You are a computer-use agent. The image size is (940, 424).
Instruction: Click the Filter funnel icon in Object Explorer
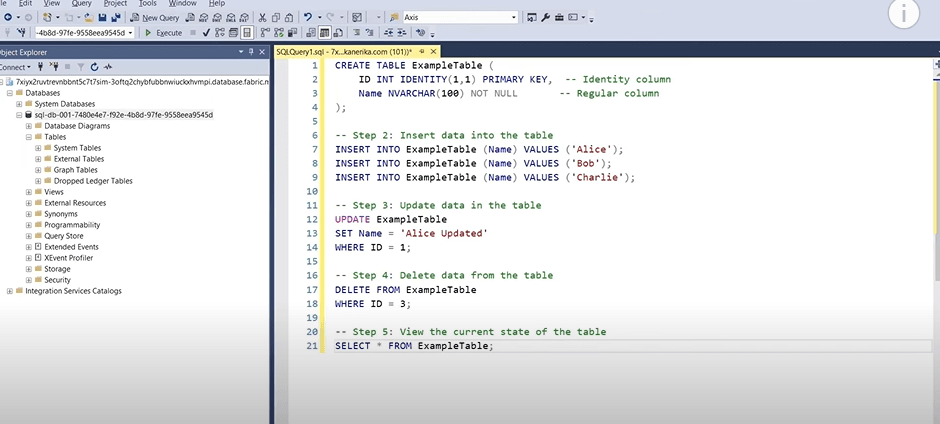click(79, 67)
